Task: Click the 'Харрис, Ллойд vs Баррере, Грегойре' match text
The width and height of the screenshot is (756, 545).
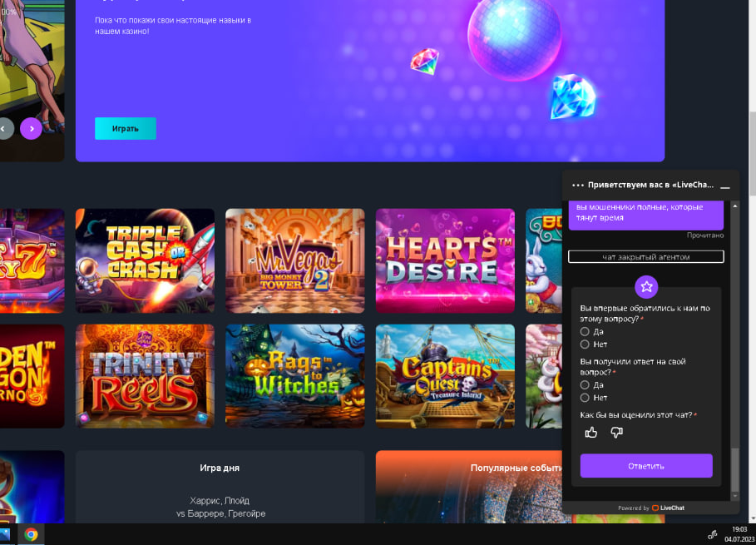Action: click(220, 507)
